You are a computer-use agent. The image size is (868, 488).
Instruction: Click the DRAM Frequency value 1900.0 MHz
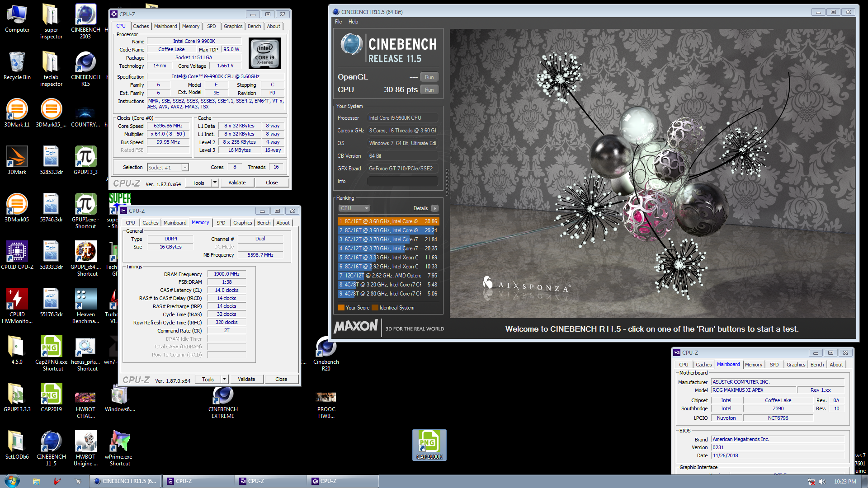pyautogui.click(x=226, y=274)
